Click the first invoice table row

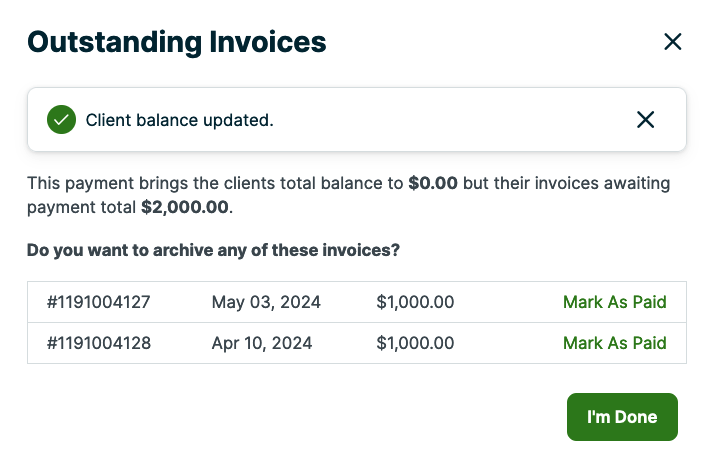coord(500,302)
